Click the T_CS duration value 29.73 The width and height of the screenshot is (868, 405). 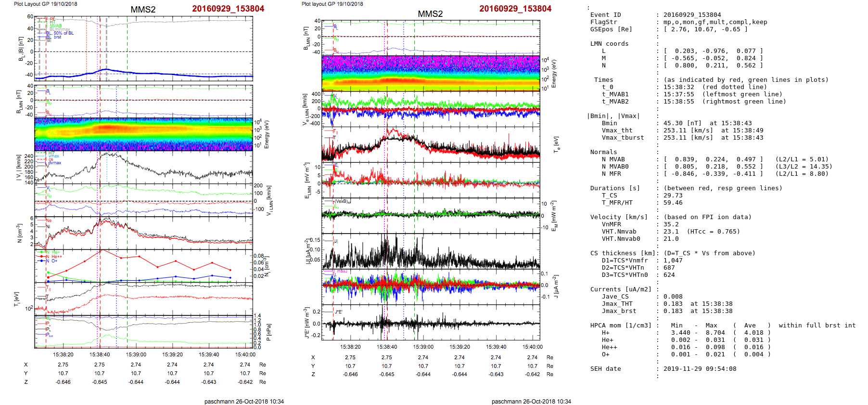[673, 196]
